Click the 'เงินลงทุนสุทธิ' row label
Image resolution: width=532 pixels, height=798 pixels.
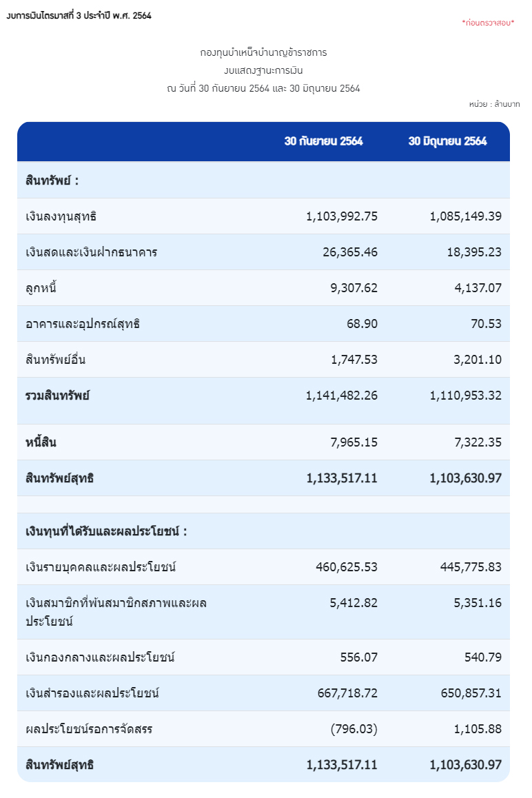point(61,216)
